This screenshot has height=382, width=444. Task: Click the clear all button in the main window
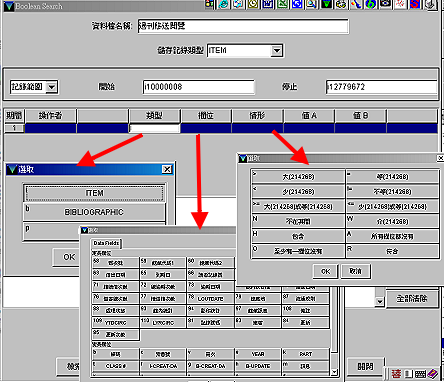411,298
